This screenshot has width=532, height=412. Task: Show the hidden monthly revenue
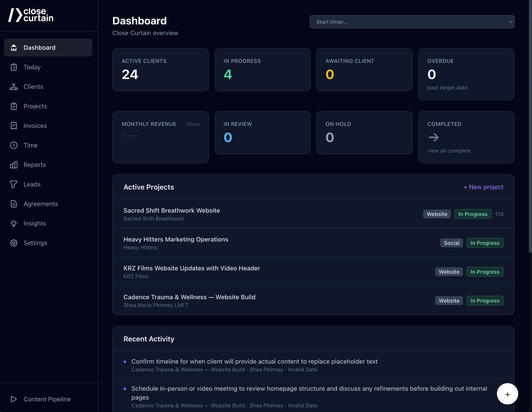[x=193, y=124]
